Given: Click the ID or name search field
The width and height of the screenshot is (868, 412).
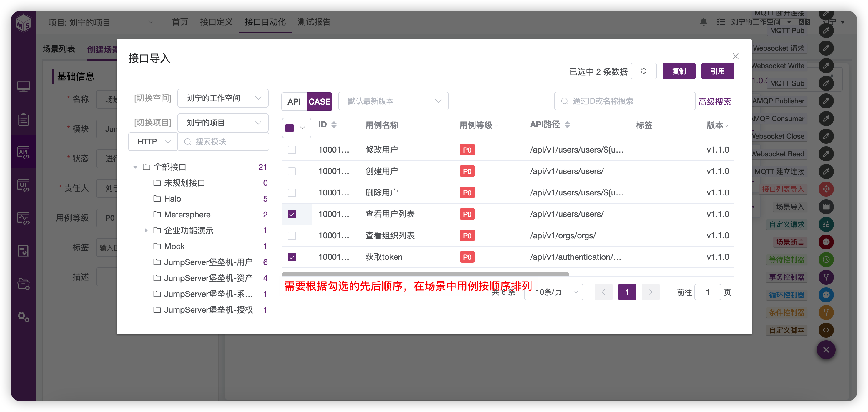Looking at the screenshot, I should [x=625, y=101].
